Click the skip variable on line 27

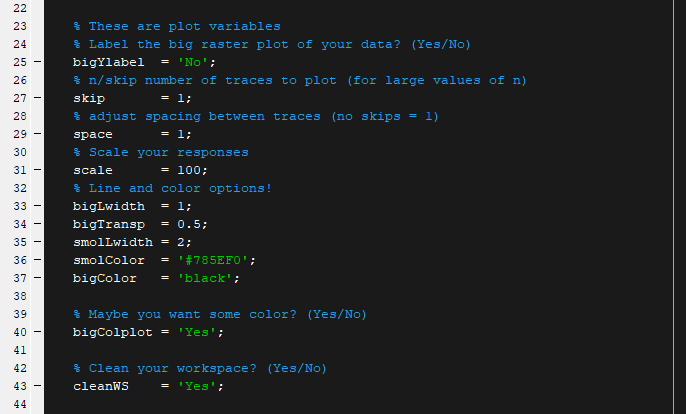click(89, 98)
